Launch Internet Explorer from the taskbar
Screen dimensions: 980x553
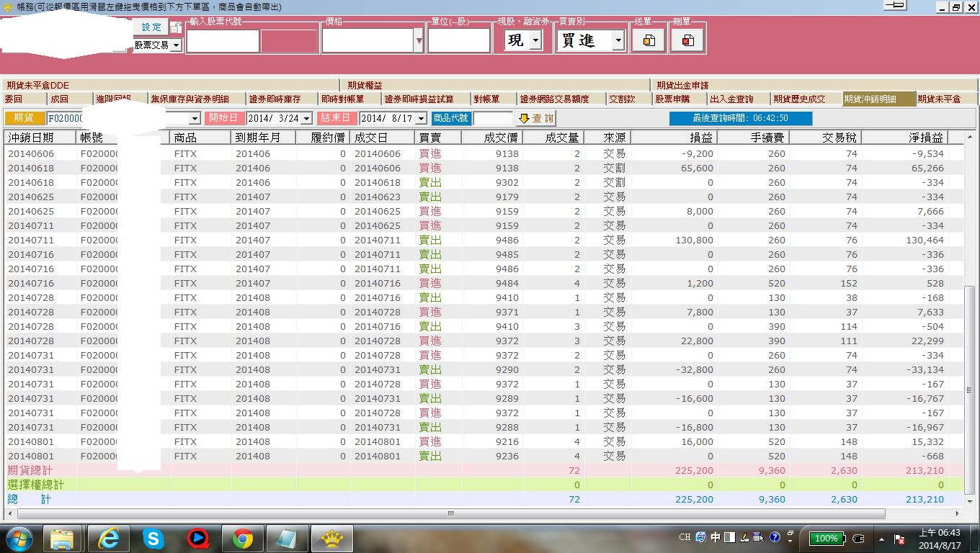[x=107, y=538]
